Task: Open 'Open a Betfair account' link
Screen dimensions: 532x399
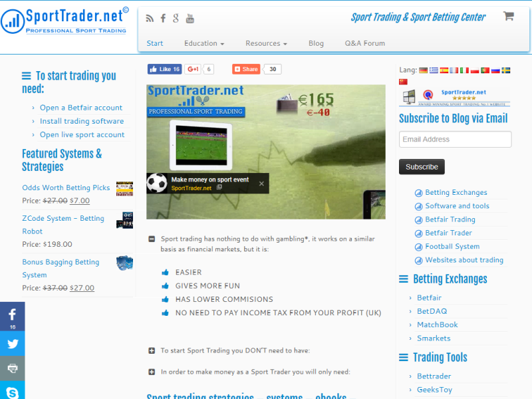Action: pos(80,108)
